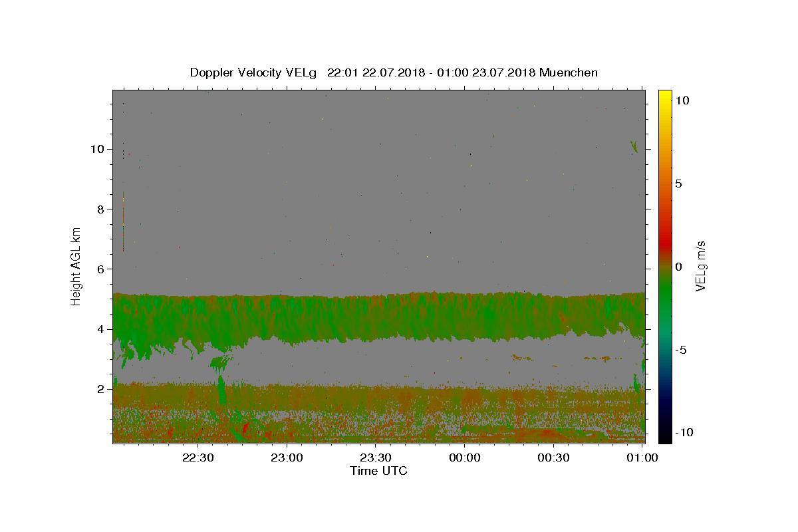798x532 pixels.
Task: Click the colorbar value -5 label
Action: click(x=680, y=350)
